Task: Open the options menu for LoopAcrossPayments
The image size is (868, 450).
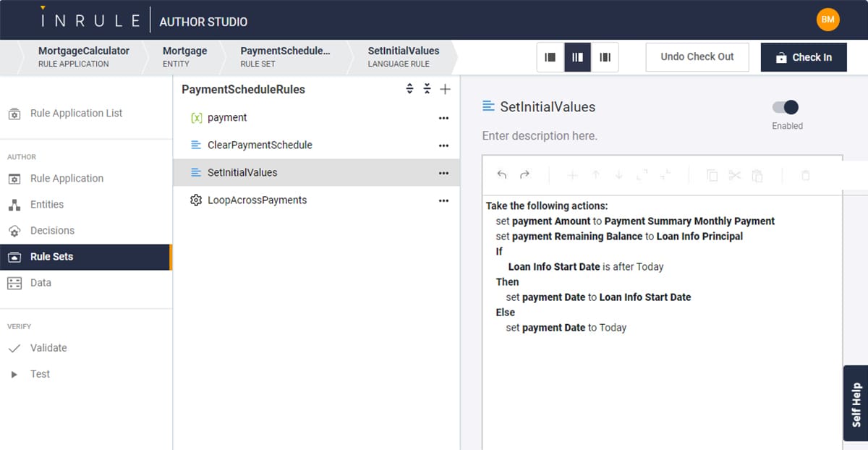Action: coord(443,200)
